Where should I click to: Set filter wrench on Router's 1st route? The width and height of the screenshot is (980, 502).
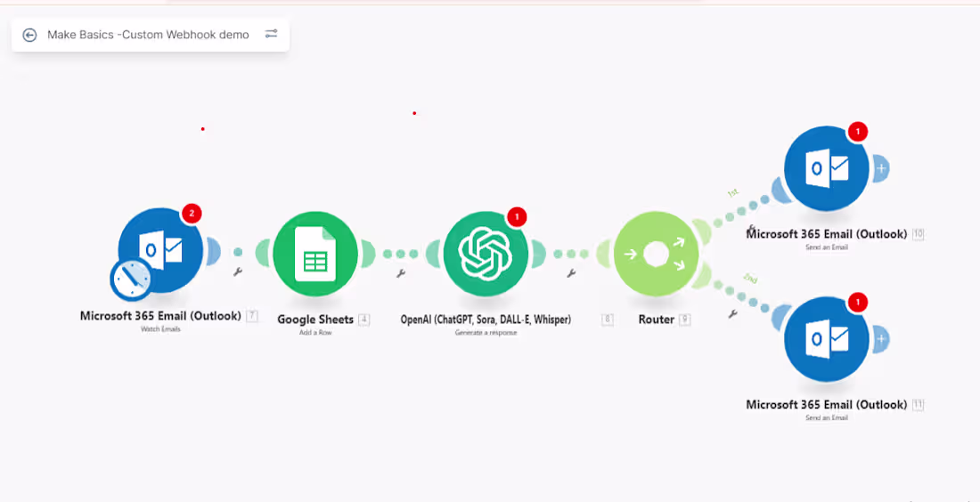(752, 229)
